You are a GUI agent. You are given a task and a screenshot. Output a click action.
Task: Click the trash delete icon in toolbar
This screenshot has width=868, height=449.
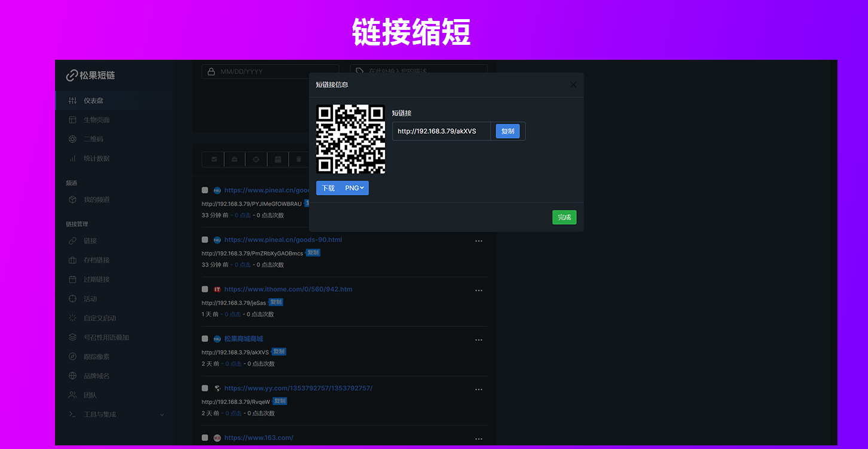[299, 160]
